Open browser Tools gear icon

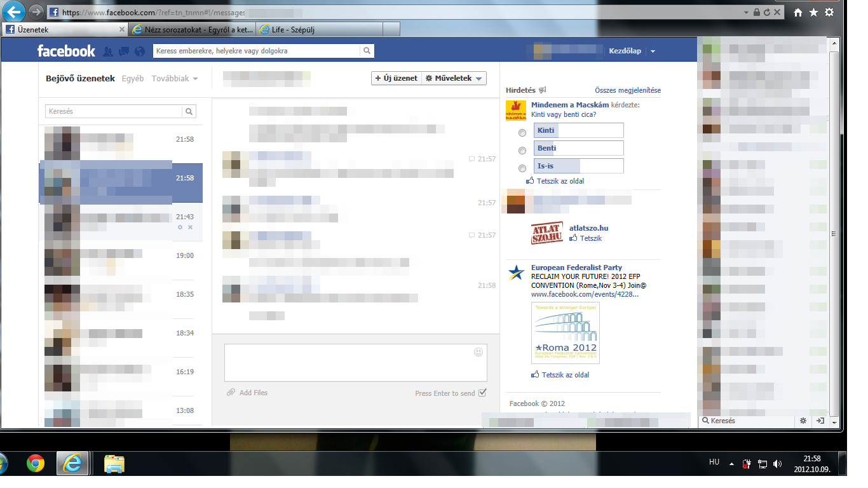coord(829,12)
